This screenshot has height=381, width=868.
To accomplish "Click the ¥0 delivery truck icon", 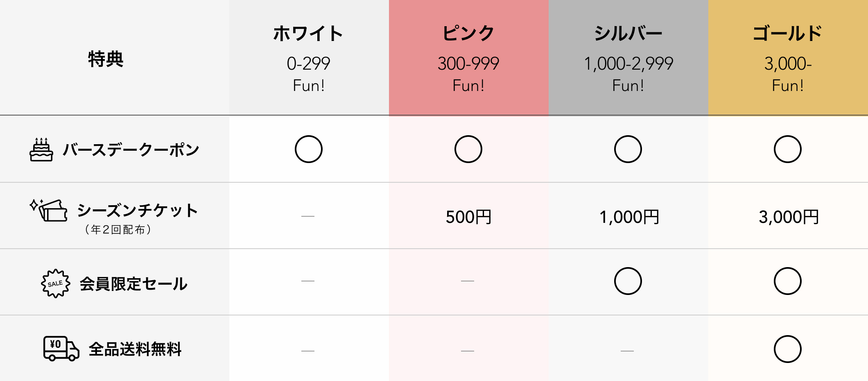I will 61,349.
